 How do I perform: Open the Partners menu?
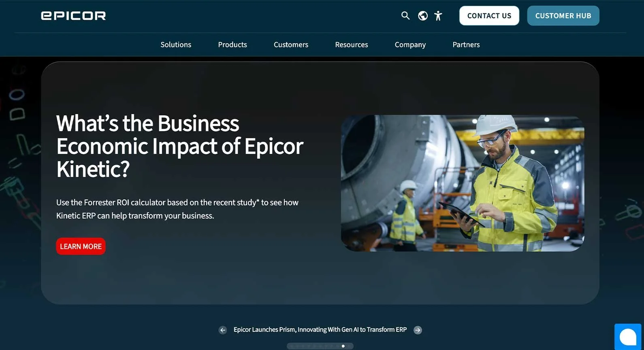click(x=466, y=45)
